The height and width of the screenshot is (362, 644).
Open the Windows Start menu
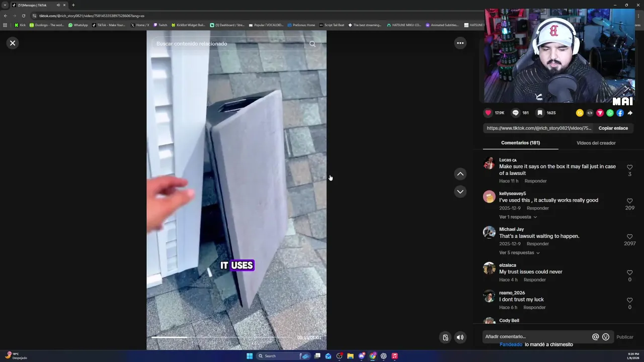tap(250, 356)
